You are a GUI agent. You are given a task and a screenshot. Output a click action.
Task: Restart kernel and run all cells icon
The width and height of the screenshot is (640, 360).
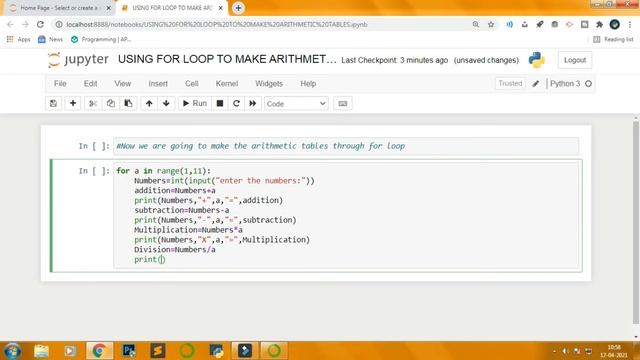253,104
